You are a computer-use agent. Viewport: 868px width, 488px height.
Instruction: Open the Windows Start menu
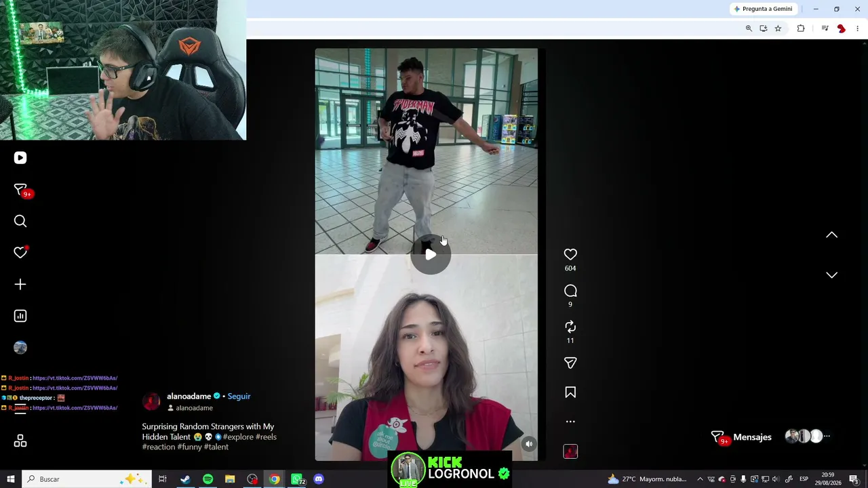(11, 479)
